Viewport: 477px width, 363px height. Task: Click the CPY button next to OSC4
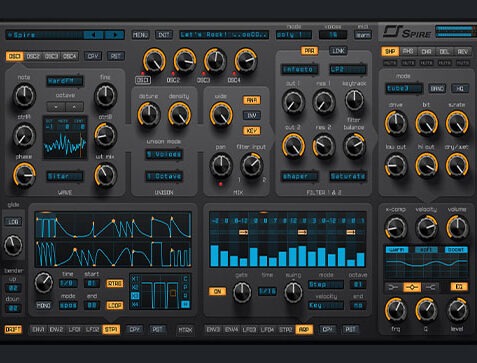pyautogui.click(x=93, y=56)
